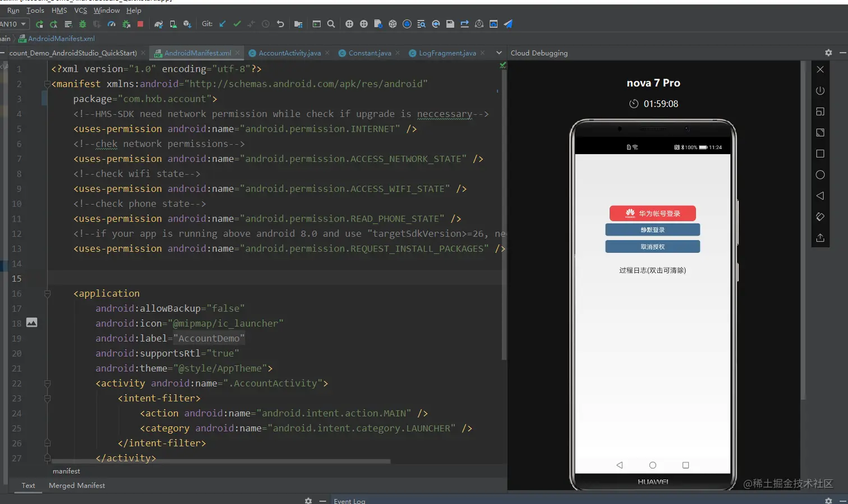Click the send paper-plane icon in toolbar
The image size is (848, 504).
tap(508, 24)
